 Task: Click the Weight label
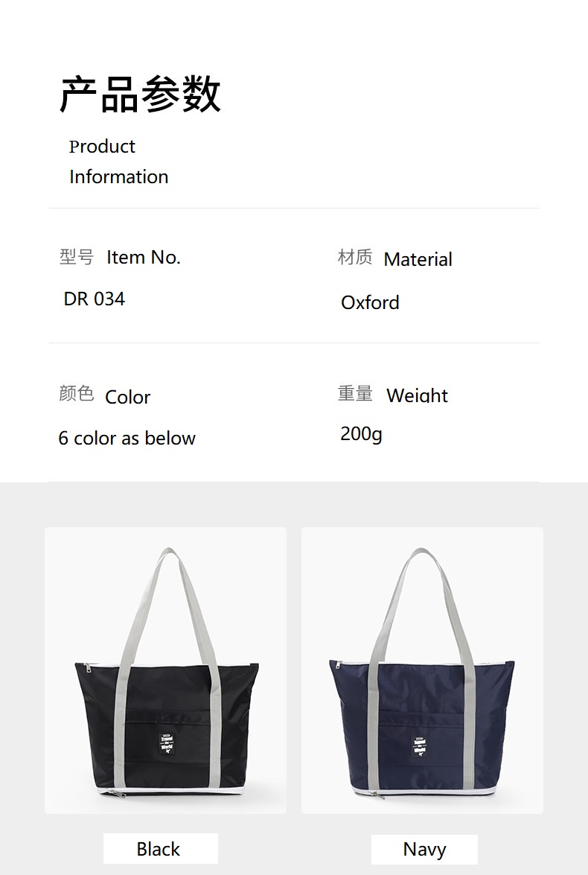[418, 395]
